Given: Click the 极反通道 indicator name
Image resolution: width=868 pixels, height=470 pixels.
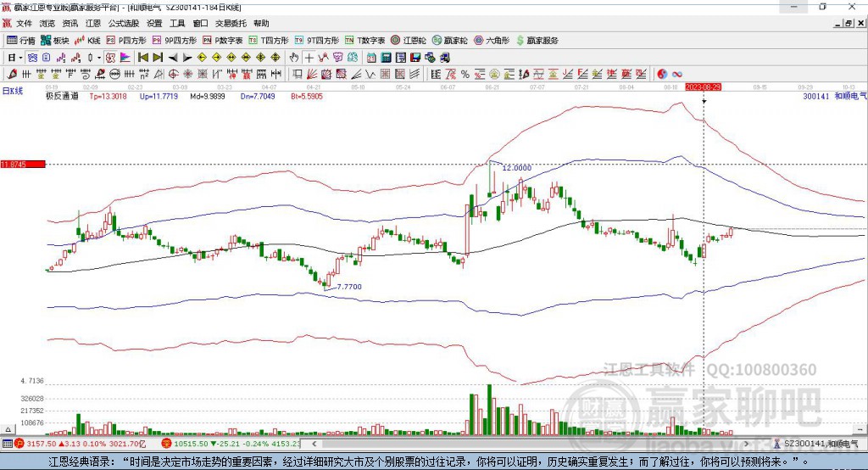Looking at the screenshot, I should coord(62,96).
